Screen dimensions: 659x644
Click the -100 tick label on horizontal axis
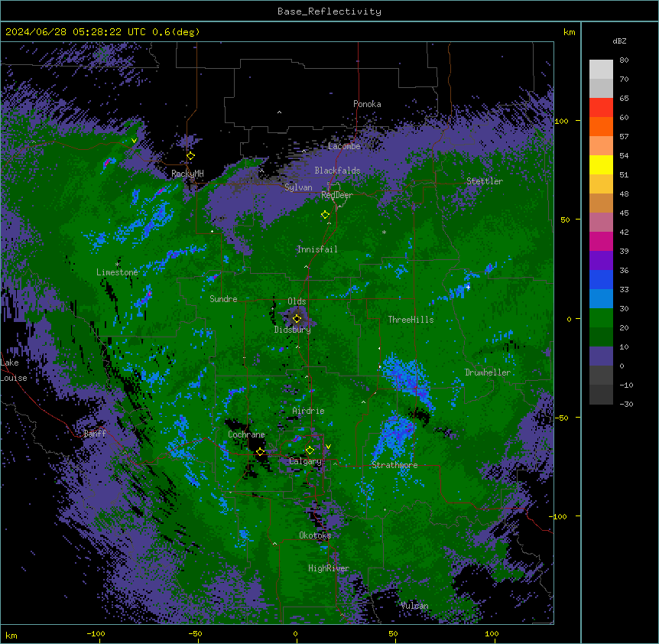coord(96,633)
